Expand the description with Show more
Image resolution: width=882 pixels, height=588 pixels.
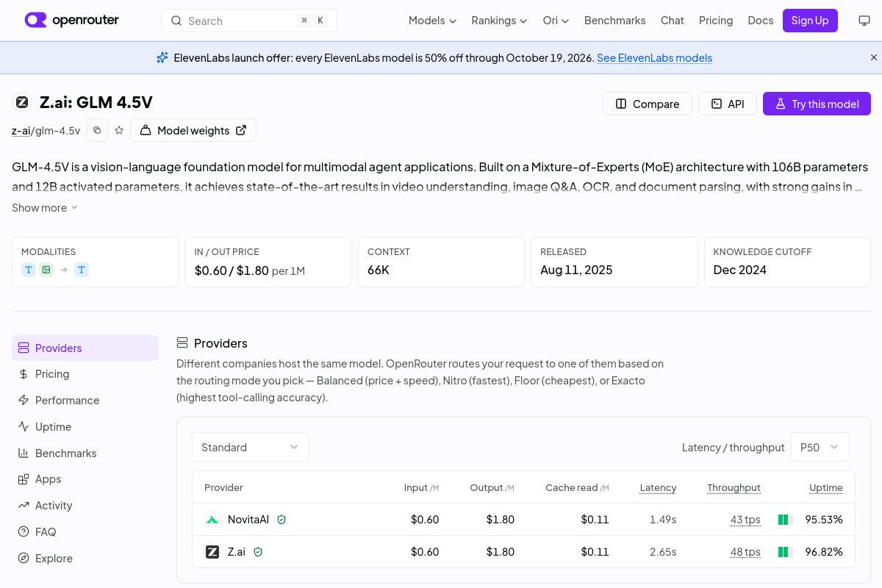(44, 208)
